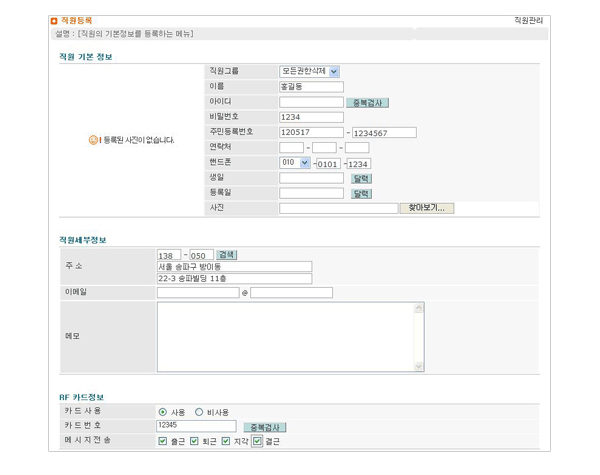
Task: Click 검색 to search postal code
Action: (x=227, y=255)
